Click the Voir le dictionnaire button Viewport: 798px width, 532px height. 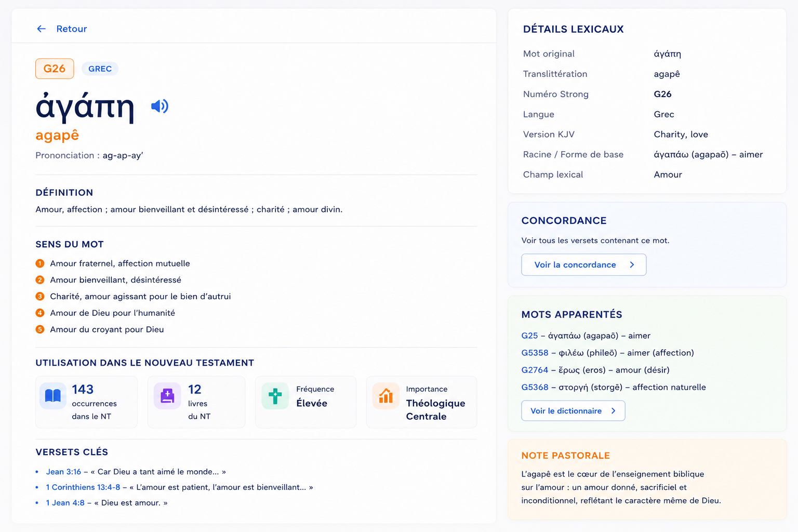(573, 410)
